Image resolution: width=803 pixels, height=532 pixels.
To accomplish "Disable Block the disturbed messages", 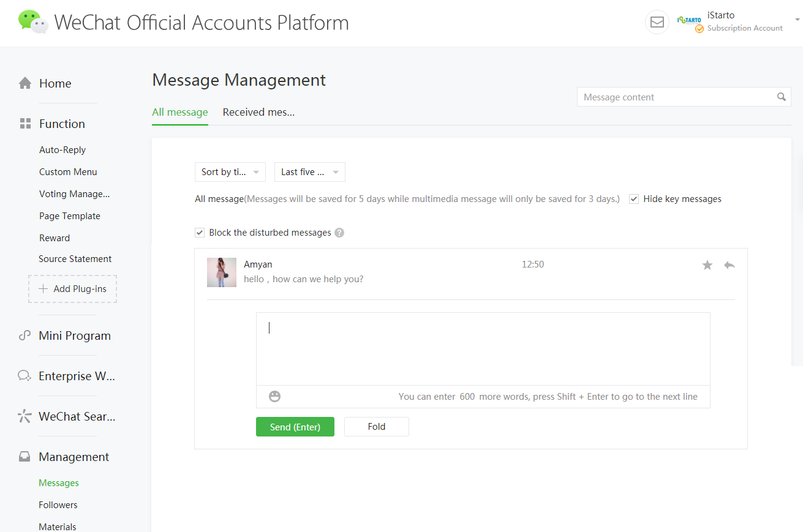I will pos(199,232).
